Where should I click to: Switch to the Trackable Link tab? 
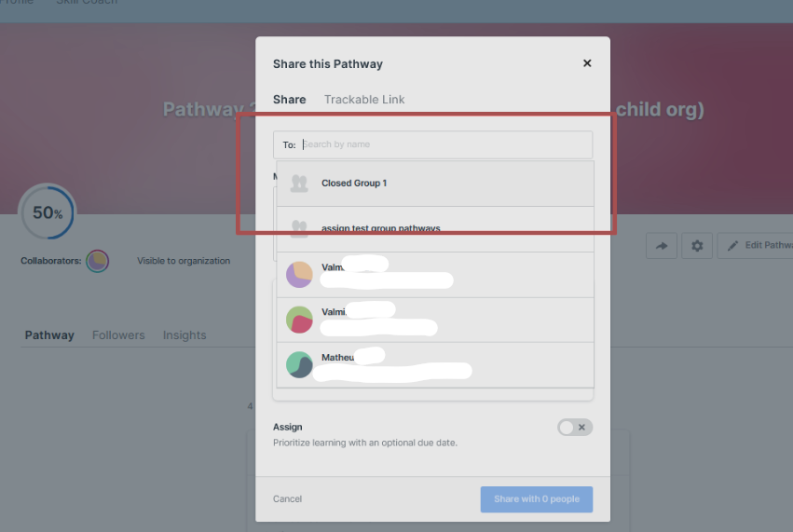pos(364,100)
